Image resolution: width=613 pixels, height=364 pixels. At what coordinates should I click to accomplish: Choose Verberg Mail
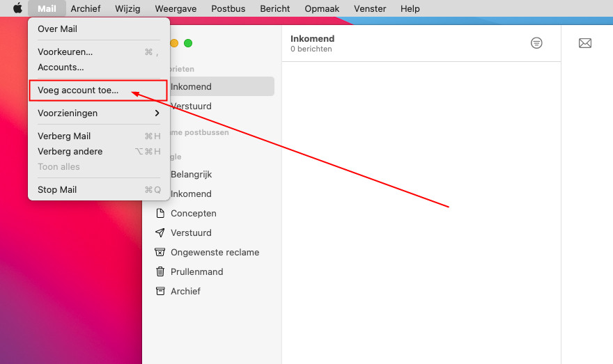pyautogui.click(x=99, y=136)
